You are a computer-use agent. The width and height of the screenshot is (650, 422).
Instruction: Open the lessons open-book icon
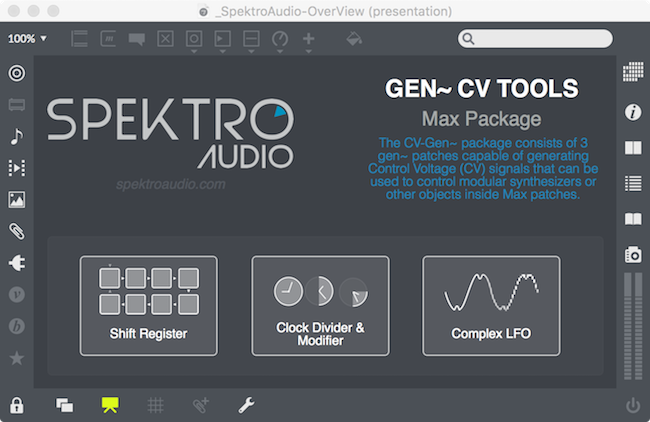pyautogui.click(x=633, y=218)
